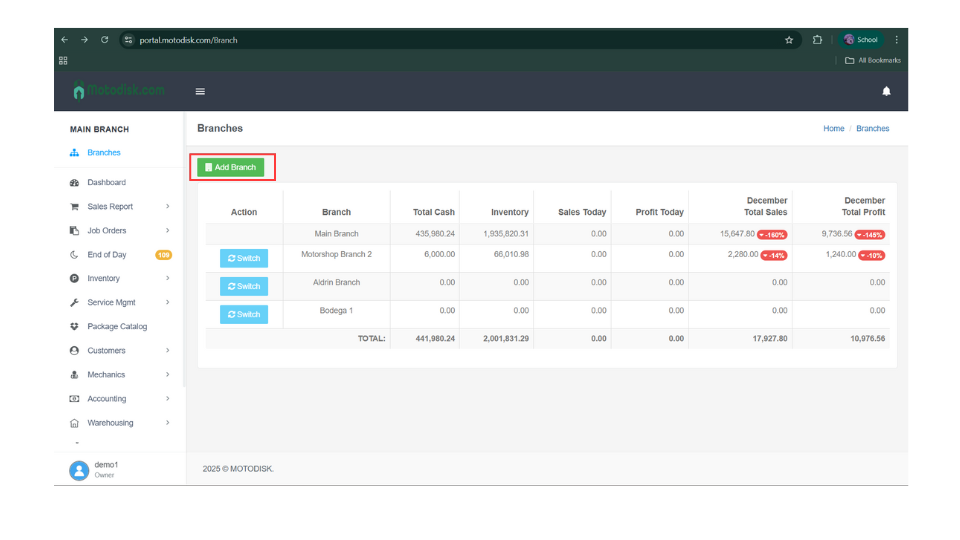Click the demo1 user avatar

[x=79, y=470]
